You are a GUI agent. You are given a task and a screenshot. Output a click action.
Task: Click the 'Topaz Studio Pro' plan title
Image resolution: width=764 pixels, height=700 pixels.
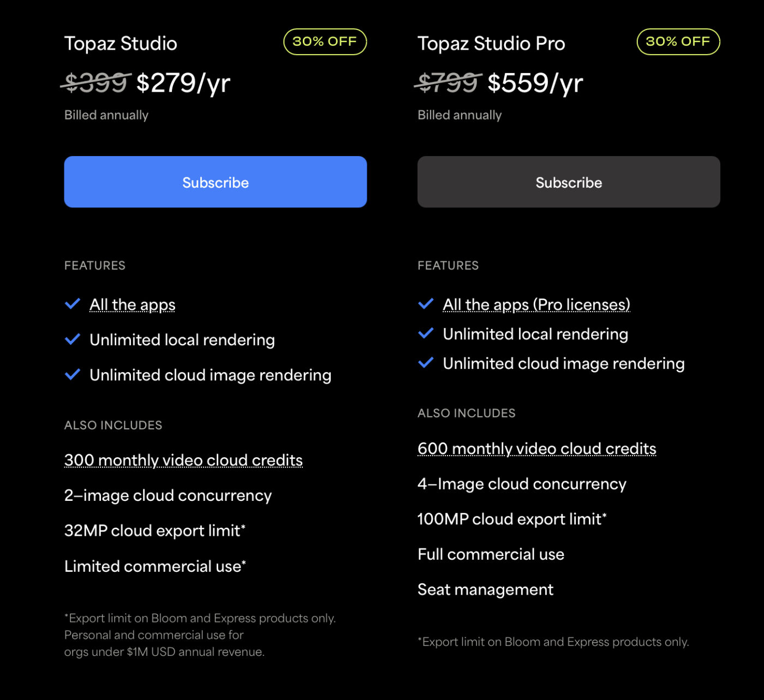[x=491, y=44]
